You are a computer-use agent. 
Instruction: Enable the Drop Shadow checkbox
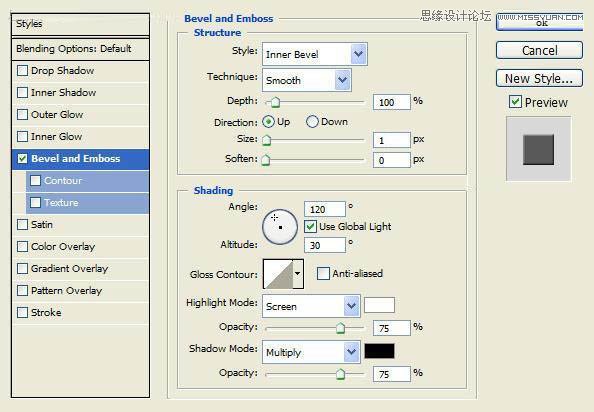(22, 71)
